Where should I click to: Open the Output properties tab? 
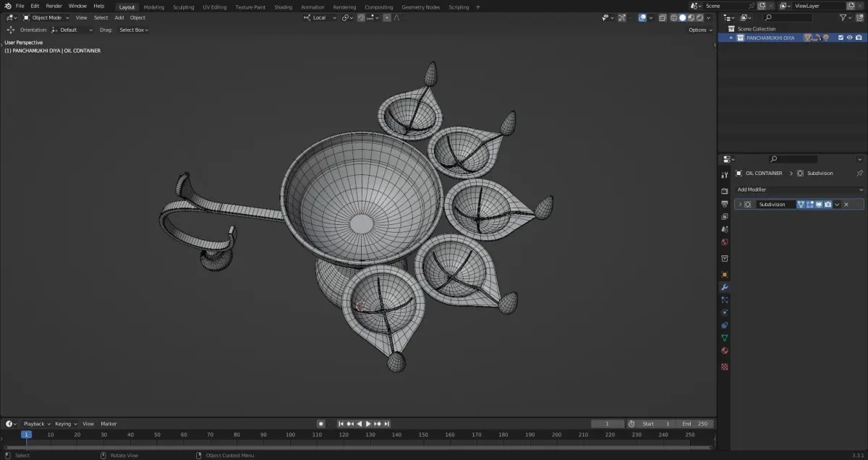(x=724, y=204)
